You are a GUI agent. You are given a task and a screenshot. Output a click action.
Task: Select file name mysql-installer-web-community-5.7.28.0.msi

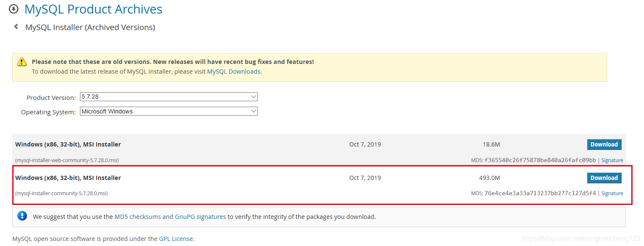pos(67,160)
